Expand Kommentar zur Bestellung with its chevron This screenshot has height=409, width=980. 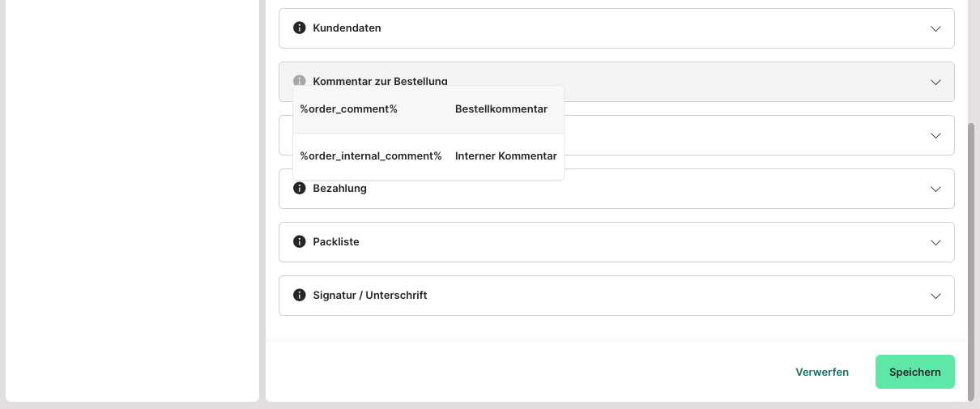pyautogui.click(x=935, y=82)
